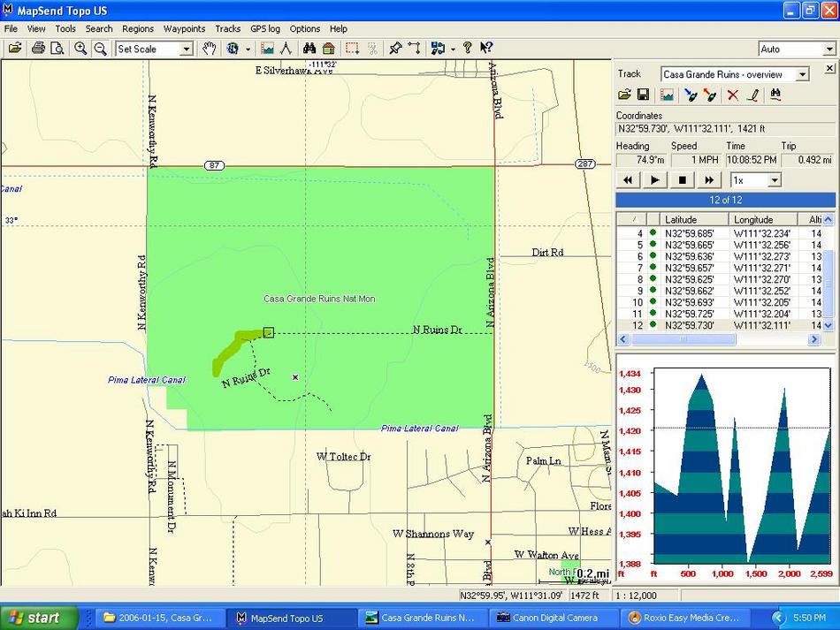Open the 2006-01-15 Casa Gr folder taskbar item
Image resolution: width=840 pixels, height=630 pixels.
click(158, 618)
